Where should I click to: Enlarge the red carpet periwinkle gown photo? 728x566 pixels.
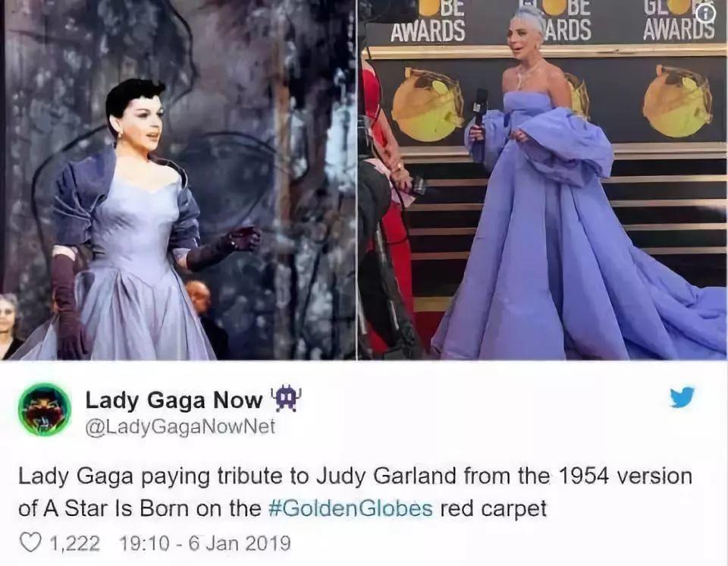(543, 180)
